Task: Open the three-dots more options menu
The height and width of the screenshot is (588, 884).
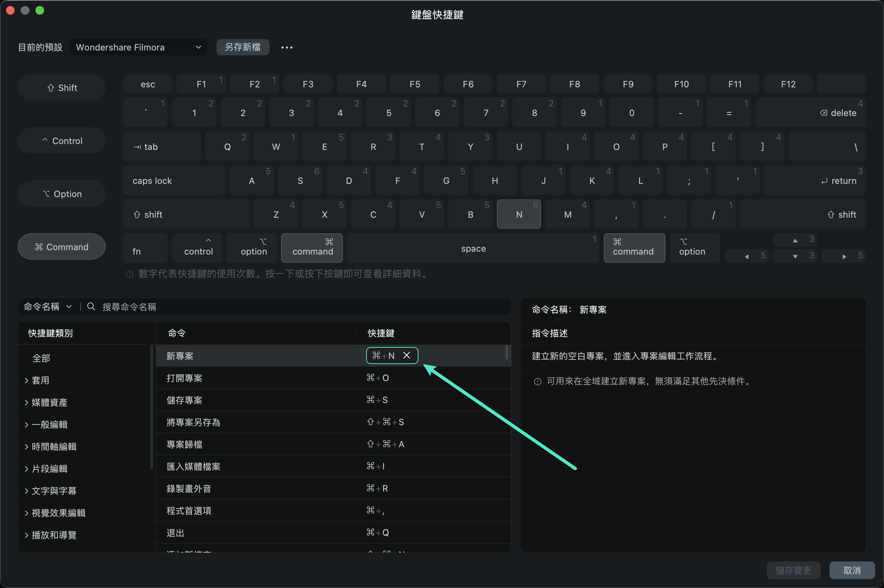Action: tap(287, 48)
